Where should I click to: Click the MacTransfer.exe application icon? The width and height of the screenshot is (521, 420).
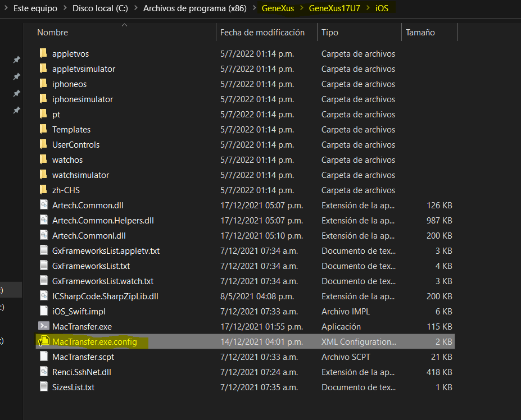coord(44,326)
